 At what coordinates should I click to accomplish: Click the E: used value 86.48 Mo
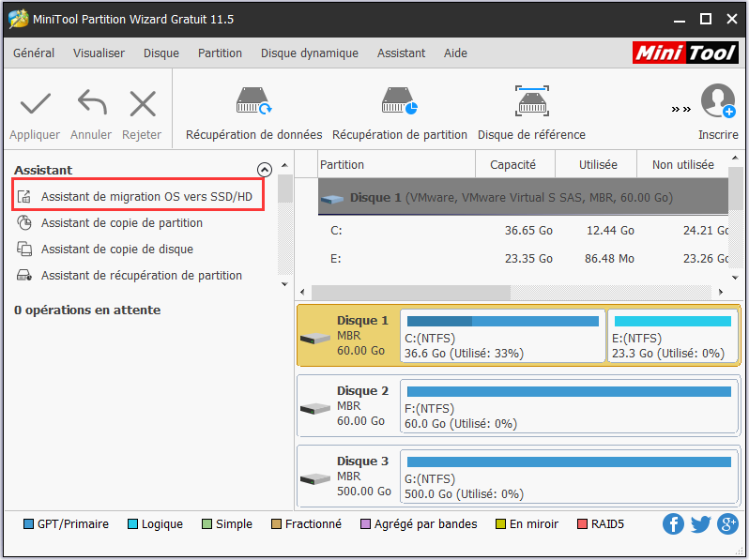[x=609, y=259]
